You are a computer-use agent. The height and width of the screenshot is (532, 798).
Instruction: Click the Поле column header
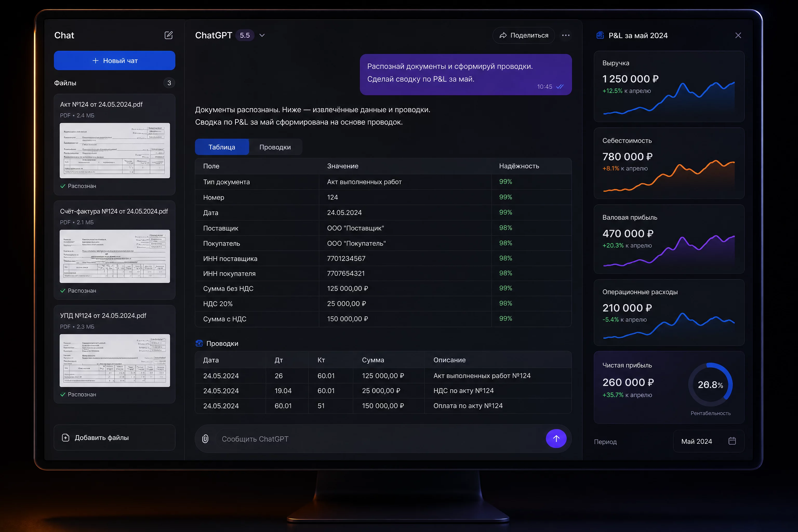(x=211, y=166)
